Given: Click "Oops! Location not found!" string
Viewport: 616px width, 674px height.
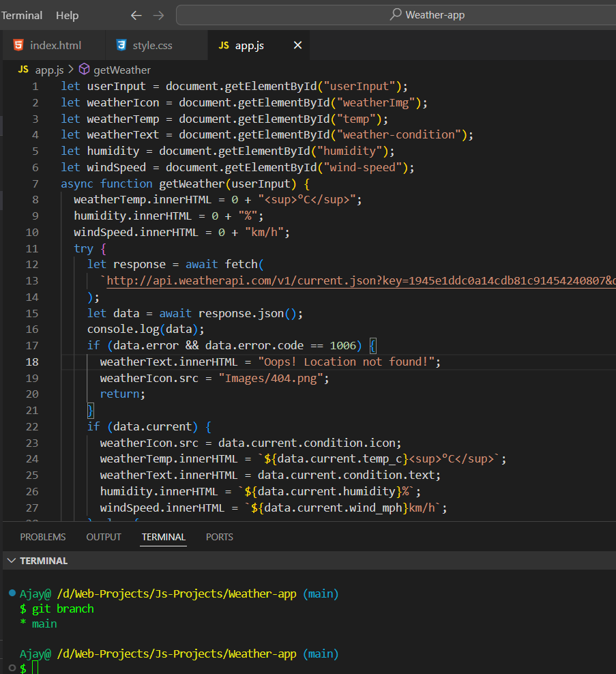Looking at the screenshot, I should [x=346, y=362].
